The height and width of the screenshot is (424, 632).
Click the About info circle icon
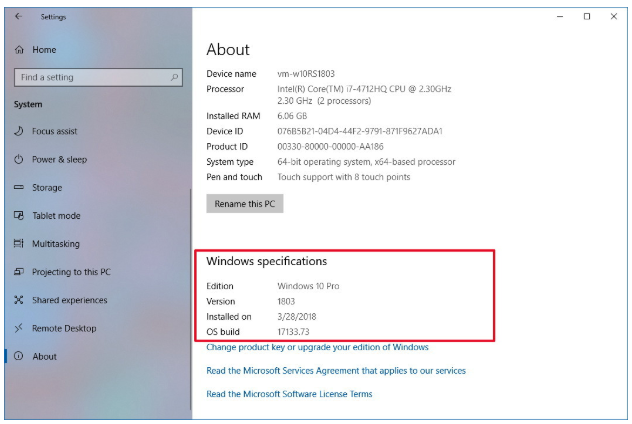click(x=19, y=356)
